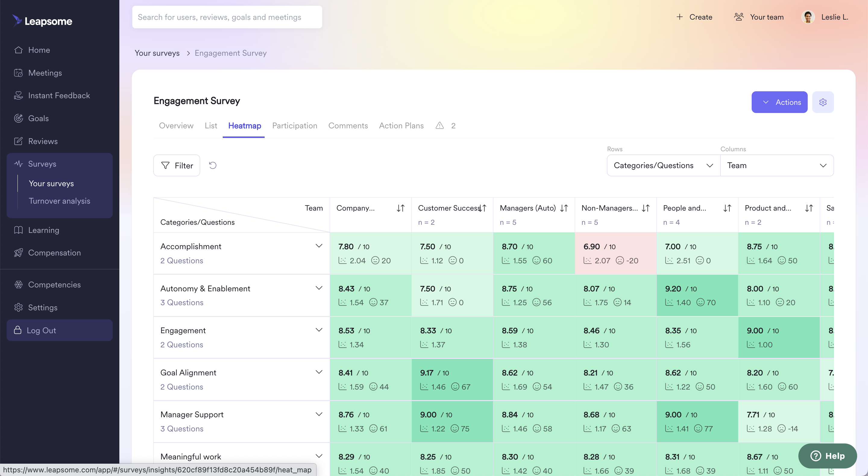The image size is (868, 476).
Task: Open Goals from the sidebar
Action: click(x=38, y=118)
